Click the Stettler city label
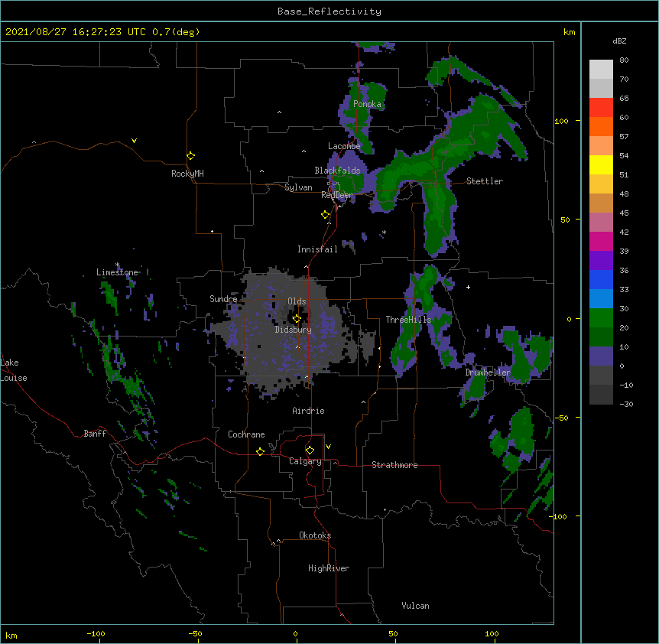 click(485, 181)
